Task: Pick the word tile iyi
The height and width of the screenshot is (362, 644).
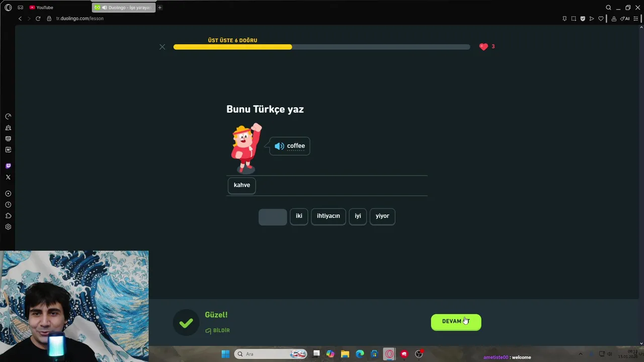Action: click(358, 216)
